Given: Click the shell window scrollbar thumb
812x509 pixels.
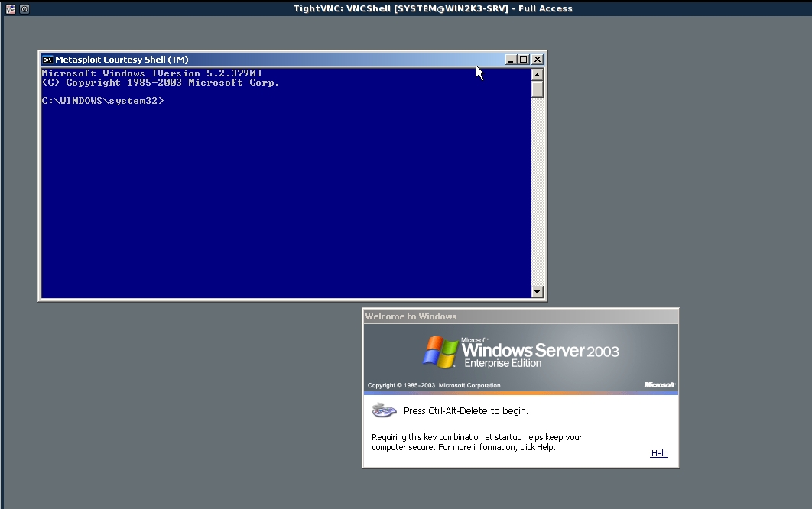Looking at the screenshot, I should 537,89.
